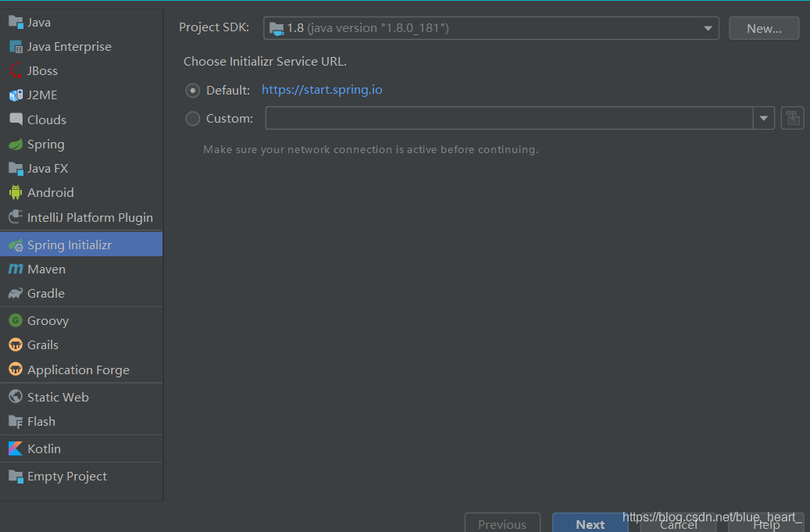This screenshot has height=532, width=810.
Task: Choose Spring Initializr project type label
Action: (70, 245)
